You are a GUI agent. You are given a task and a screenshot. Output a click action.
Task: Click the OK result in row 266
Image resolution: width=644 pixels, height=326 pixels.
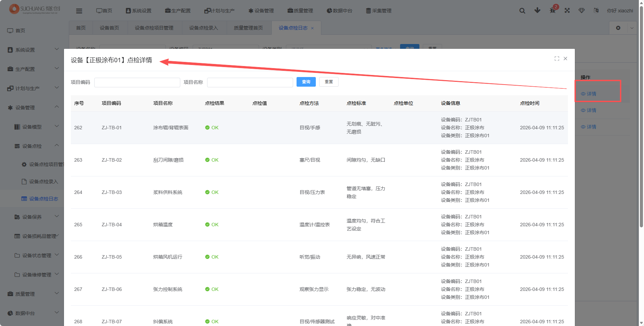coord(212,257)
